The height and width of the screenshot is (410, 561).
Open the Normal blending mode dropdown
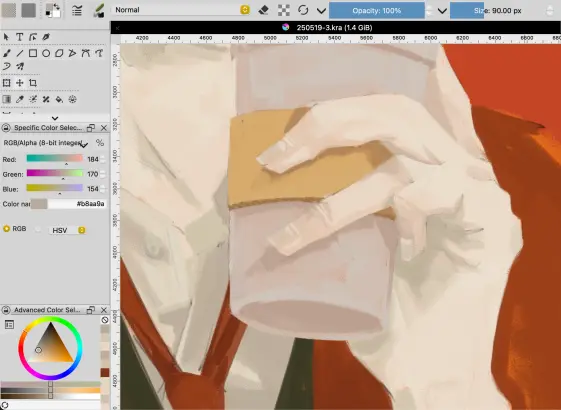pos(182,10)
